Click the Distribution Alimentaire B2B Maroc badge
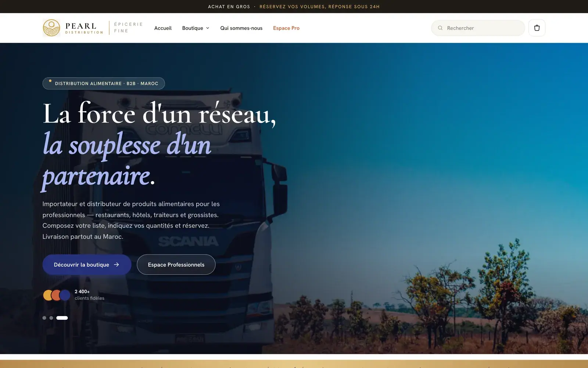This screenshot has height=368, width=588. (104, 84)
